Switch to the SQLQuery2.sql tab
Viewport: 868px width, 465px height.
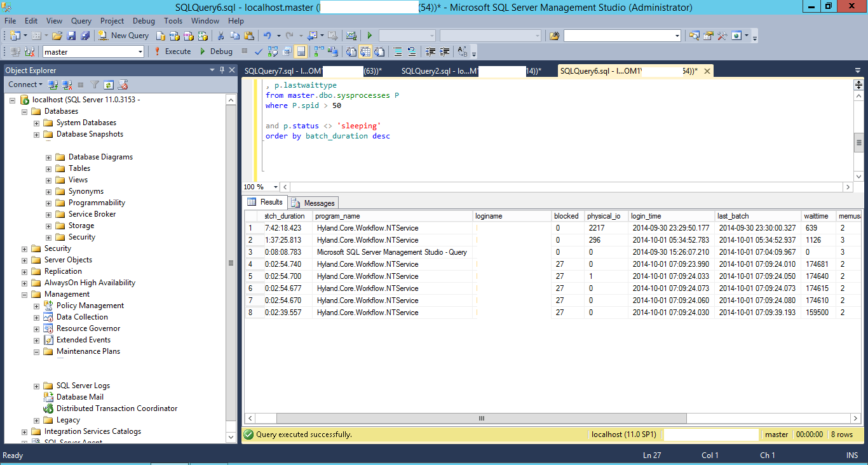point(471,71)
